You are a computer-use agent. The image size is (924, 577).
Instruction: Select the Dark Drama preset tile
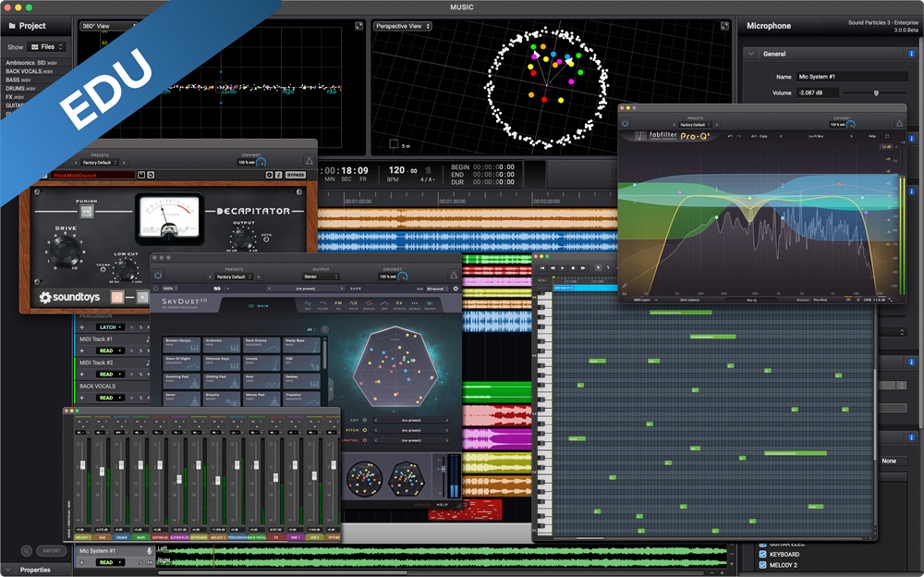pyautogui.click(x=261, y=345)
